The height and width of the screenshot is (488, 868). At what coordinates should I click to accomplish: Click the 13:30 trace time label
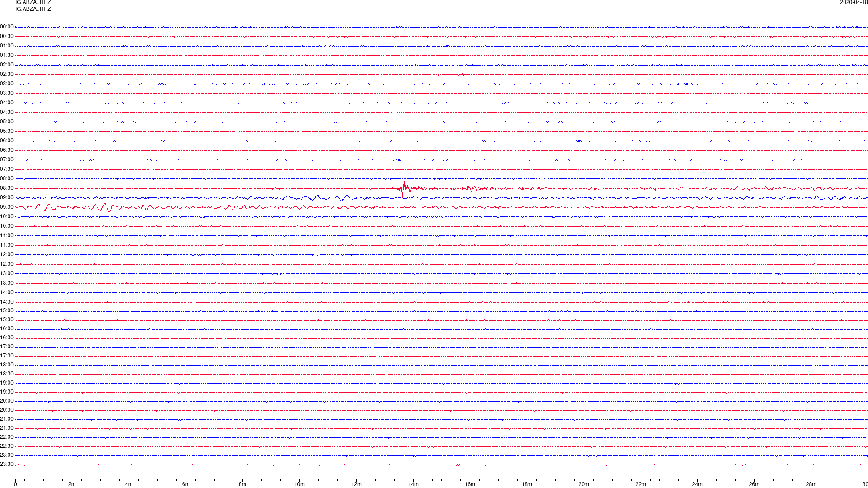point(7,283)
